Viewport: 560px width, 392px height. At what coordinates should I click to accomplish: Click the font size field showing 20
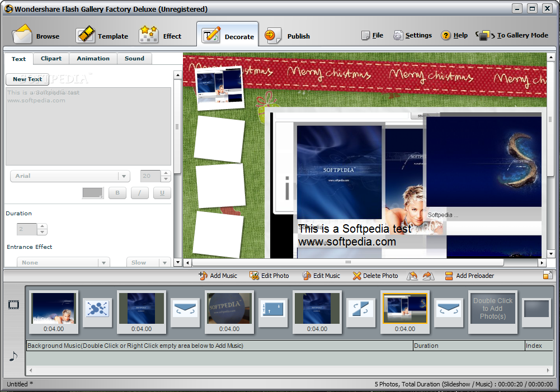tap(150, 176)
